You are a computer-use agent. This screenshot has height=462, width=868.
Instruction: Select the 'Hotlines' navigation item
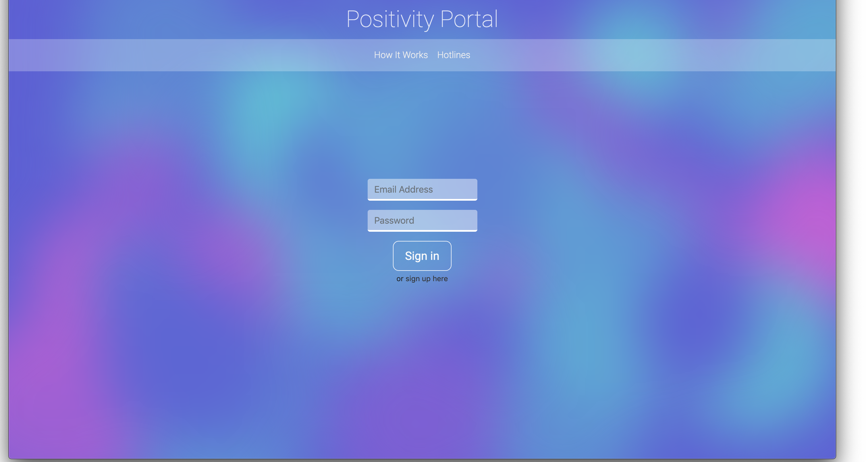point(453,55)
